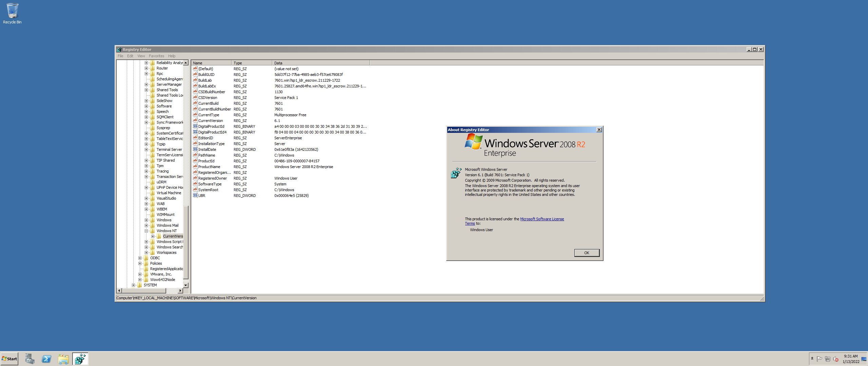Click the muted volume tray icon
Screen dimensions: 868x366
[836, 359]
